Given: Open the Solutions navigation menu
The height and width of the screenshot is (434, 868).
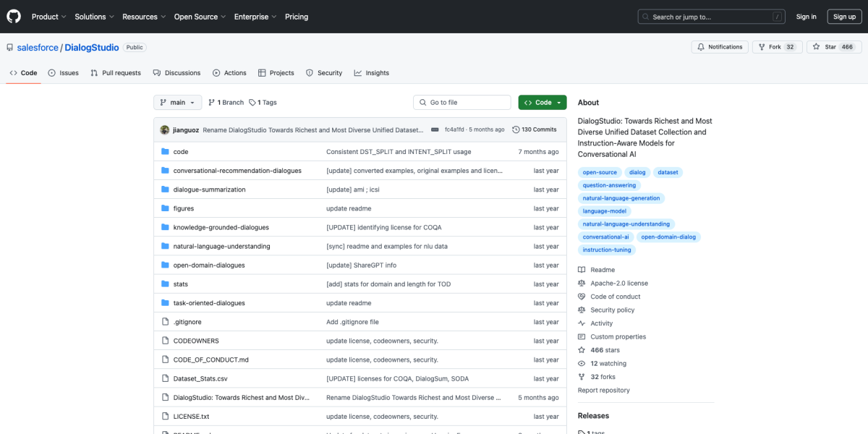Looking at the screenshot, I should [x=94, y=17].
